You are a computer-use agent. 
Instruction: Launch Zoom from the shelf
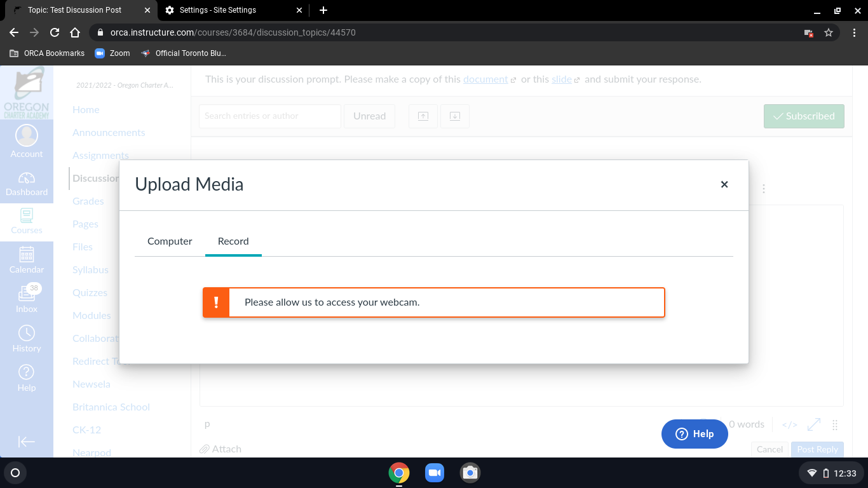click(435, 473)
